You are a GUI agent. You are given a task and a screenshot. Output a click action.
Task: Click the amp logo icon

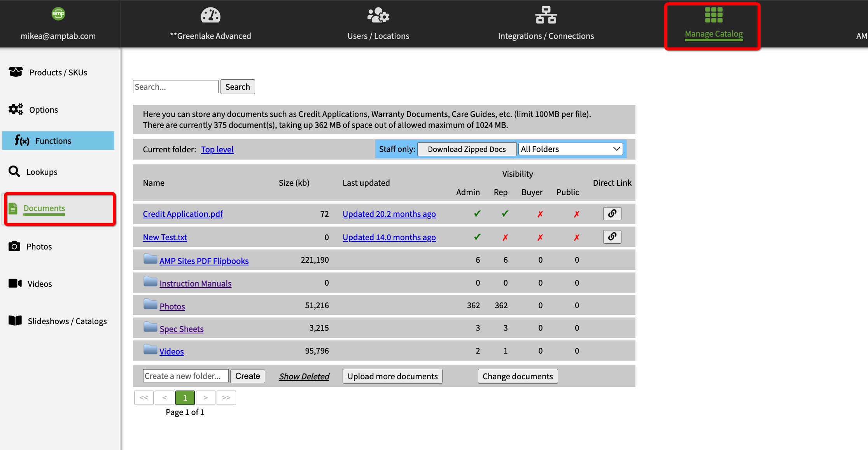pyautogui.click(x=58, y=14)
